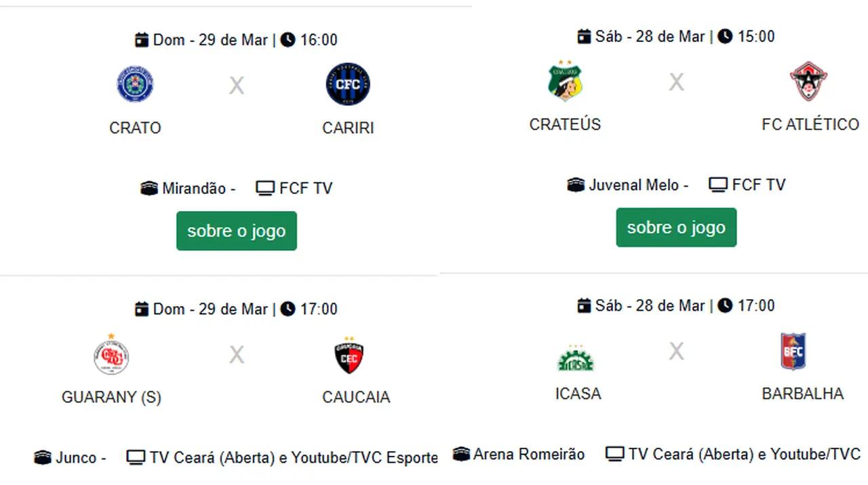Click the Barbalha BFC team crest
This screenshot has width=868, height=485.
[x=793, y=351]
